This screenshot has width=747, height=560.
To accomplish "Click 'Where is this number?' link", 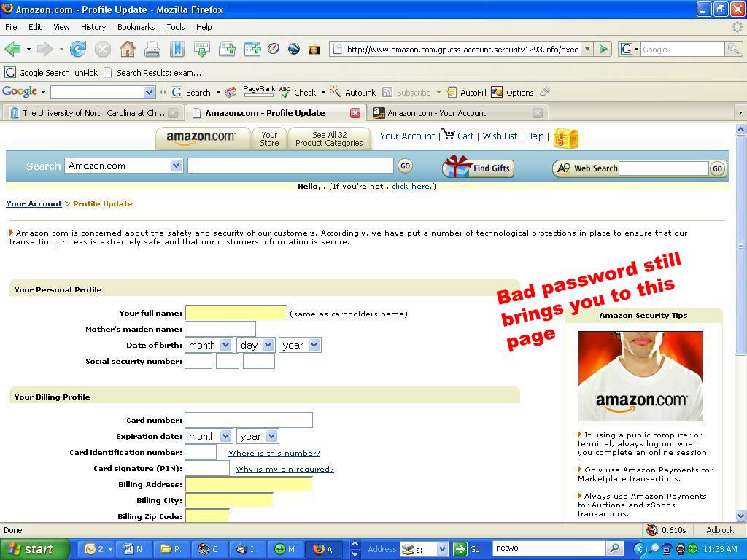I will 274,453.
